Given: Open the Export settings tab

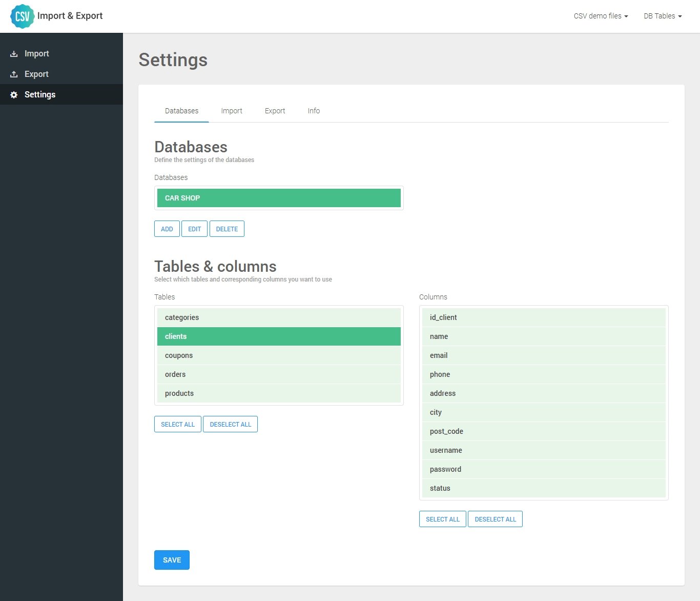Looking at the screenshot, I should 275,111.
